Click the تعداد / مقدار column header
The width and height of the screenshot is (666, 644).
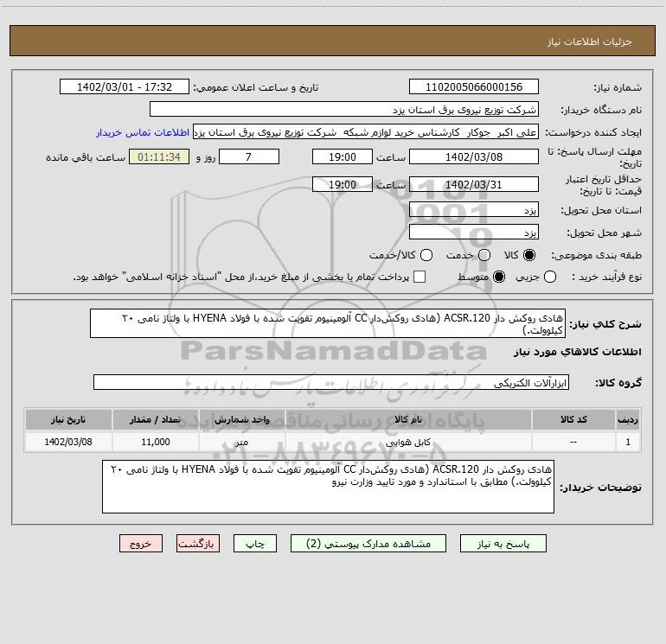pyautogui.click(x=156, y=420)
